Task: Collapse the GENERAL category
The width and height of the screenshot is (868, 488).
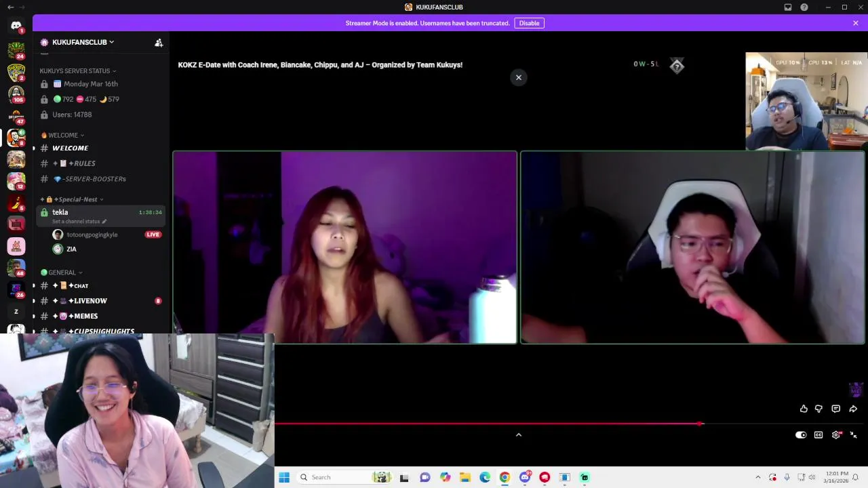Action: coord(62,272)
